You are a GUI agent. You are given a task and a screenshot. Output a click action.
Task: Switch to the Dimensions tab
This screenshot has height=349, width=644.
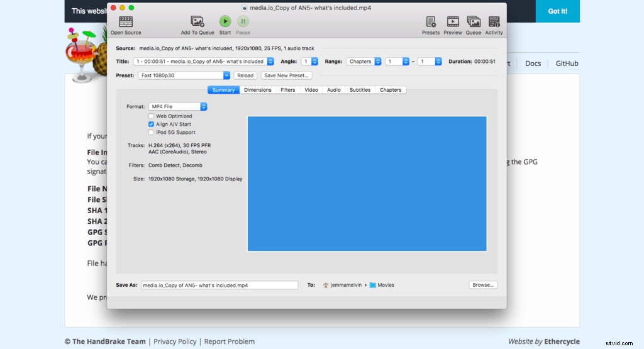click(x=257, y=90)
